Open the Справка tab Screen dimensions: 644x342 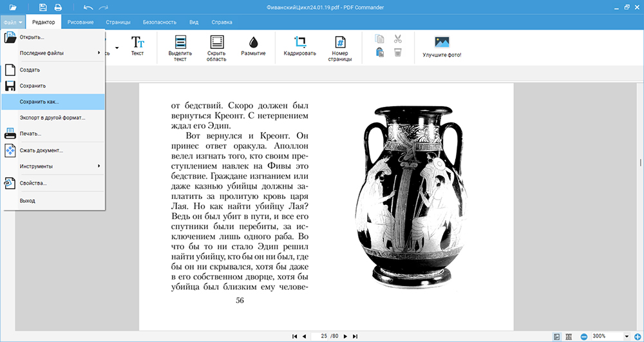222,22
